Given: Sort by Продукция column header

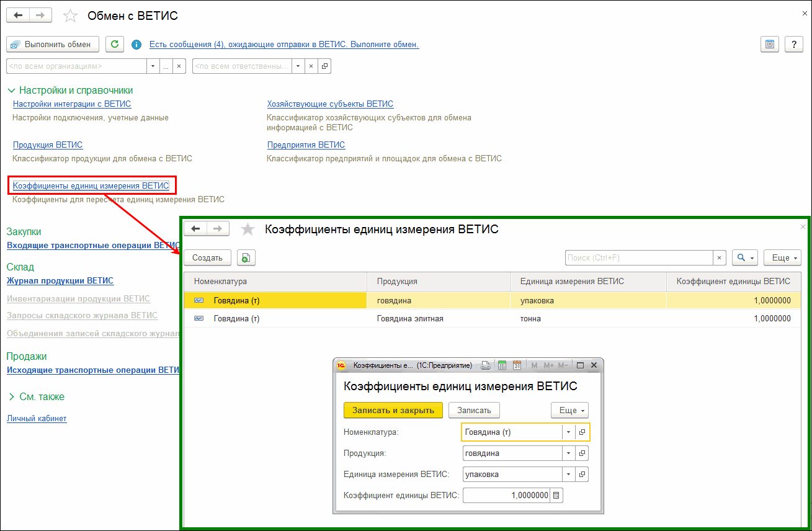Looking at the screenshot, I should point(439,282).
